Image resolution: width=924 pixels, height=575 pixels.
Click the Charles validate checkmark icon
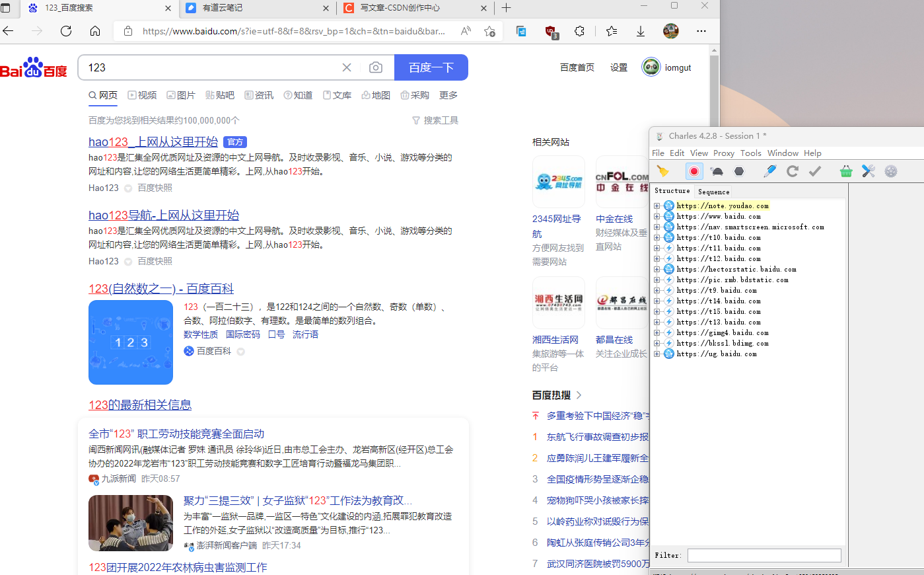815,171
